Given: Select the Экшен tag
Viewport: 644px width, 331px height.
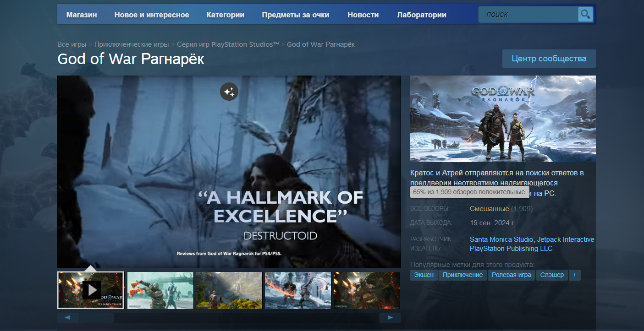Looking at the screenshot, I should (424, 275).
